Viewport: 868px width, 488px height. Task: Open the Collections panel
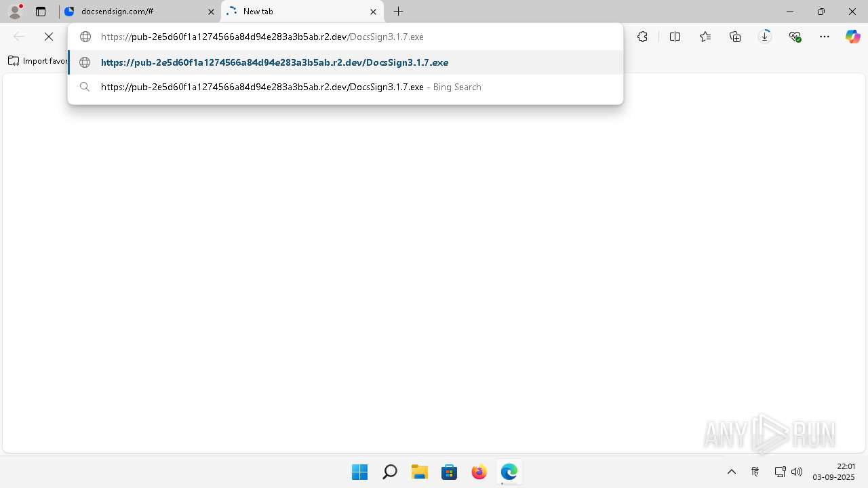(x=735, y=37)
